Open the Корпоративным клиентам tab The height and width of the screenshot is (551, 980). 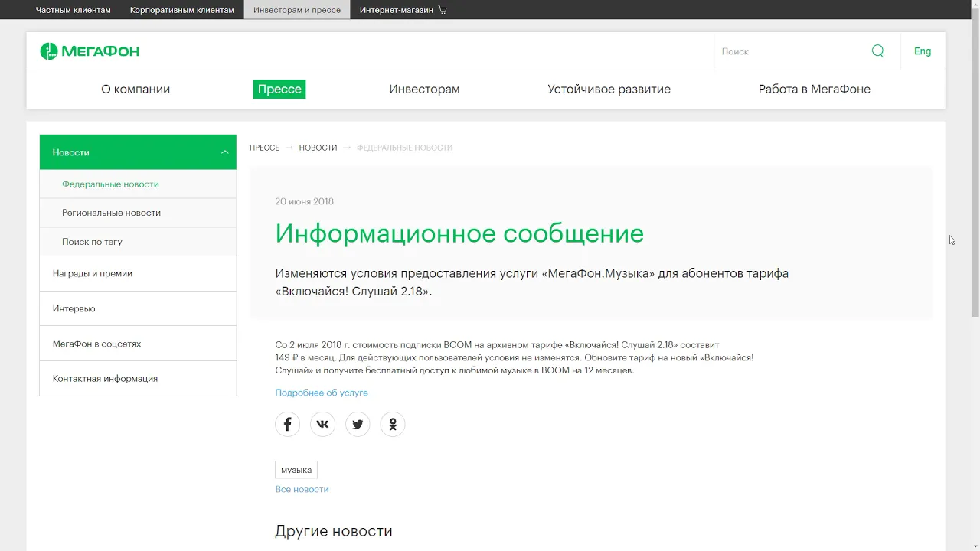182,10
